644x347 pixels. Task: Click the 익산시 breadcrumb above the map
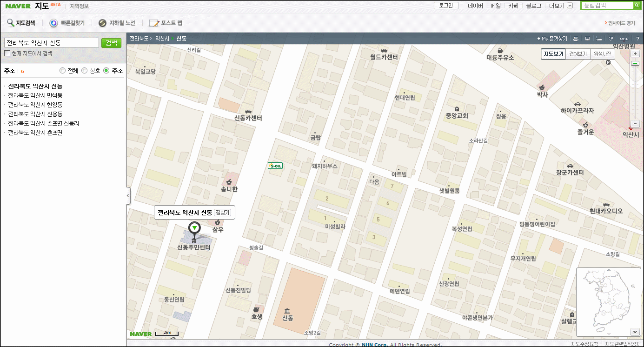pyautogui.click(x=162, y=39)
